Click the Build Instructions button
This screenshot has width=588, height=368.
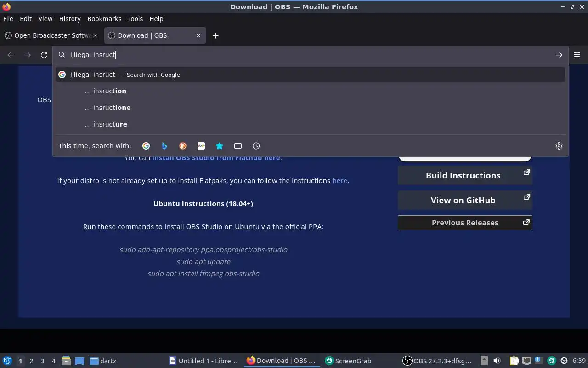tap(465, 175)
